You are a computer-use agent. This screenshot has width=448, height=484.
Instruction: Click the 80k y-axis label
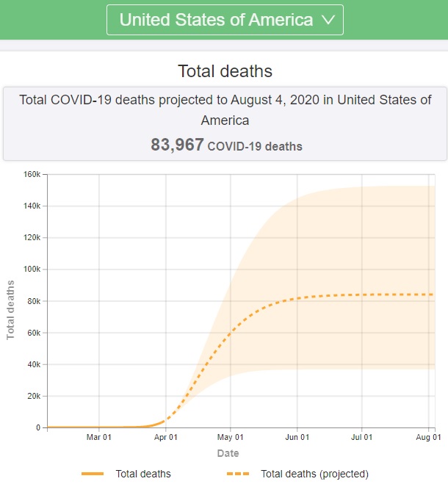coord(34,301)
